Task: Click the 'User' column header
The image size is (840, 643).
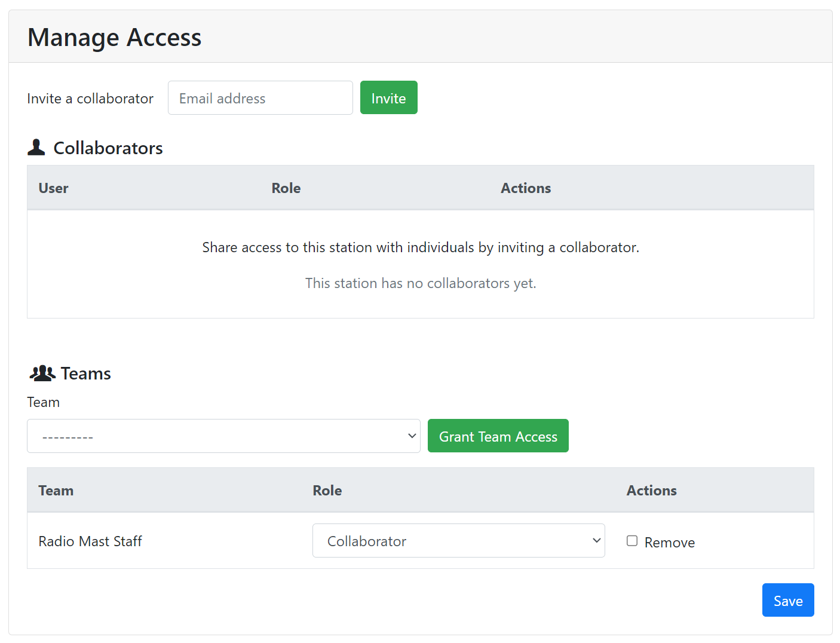Action: (x=54, y=188)
